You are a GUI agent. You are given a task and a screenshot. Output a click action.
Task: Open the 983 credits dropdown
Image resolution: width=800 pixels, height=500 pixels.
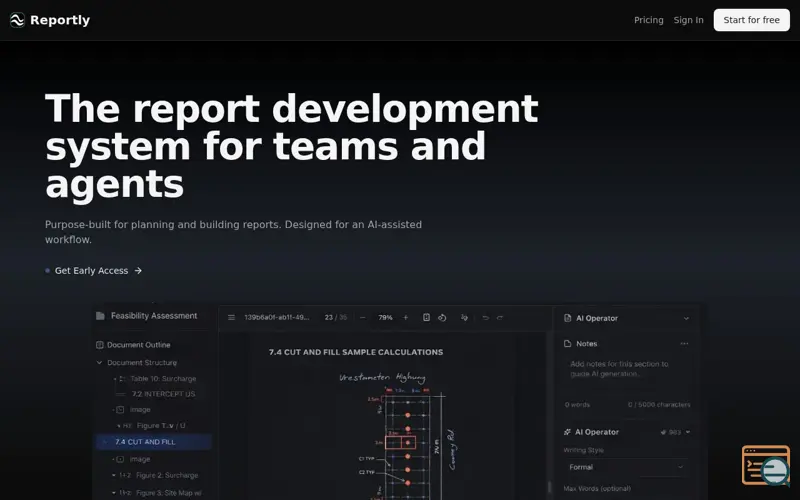[676, 432]
